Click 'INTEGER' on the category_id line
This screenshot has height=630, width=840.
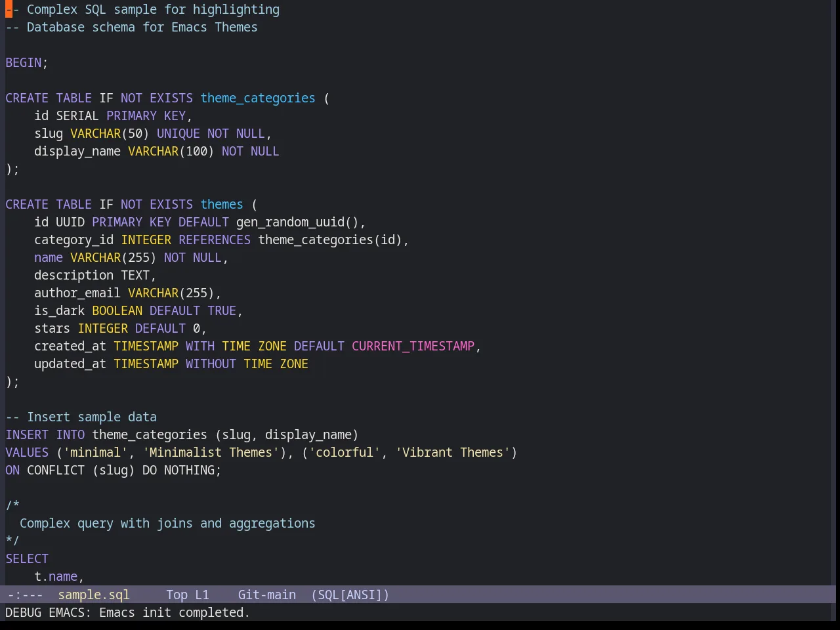coord(146,240)
